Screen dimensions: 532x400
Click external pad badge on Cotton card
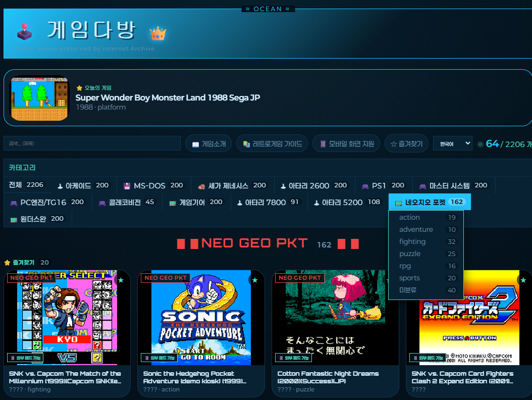(293, 358)
